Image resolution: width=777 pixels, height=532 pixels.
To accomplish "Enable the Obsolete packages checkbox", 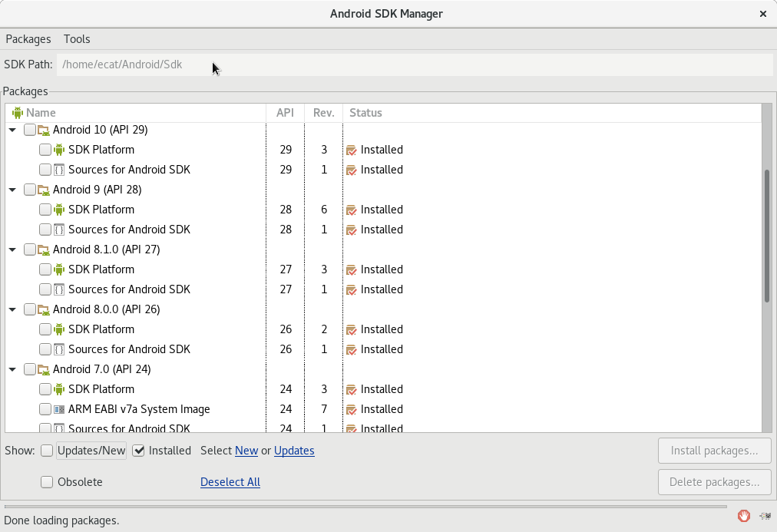I will tap(47, 482).
